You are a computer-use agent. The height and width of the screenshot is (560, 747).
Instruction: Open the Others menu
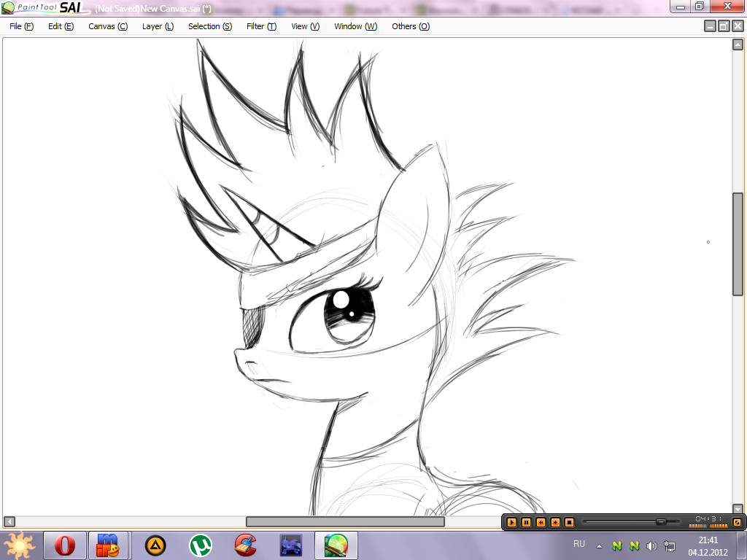click(x=411, y=26)
